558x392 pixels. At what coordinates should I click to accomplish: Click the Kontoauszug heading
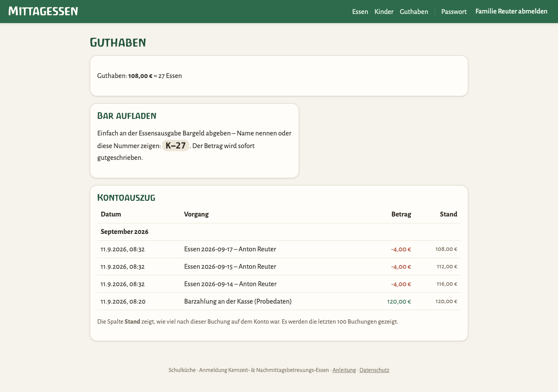coord(126,197)
